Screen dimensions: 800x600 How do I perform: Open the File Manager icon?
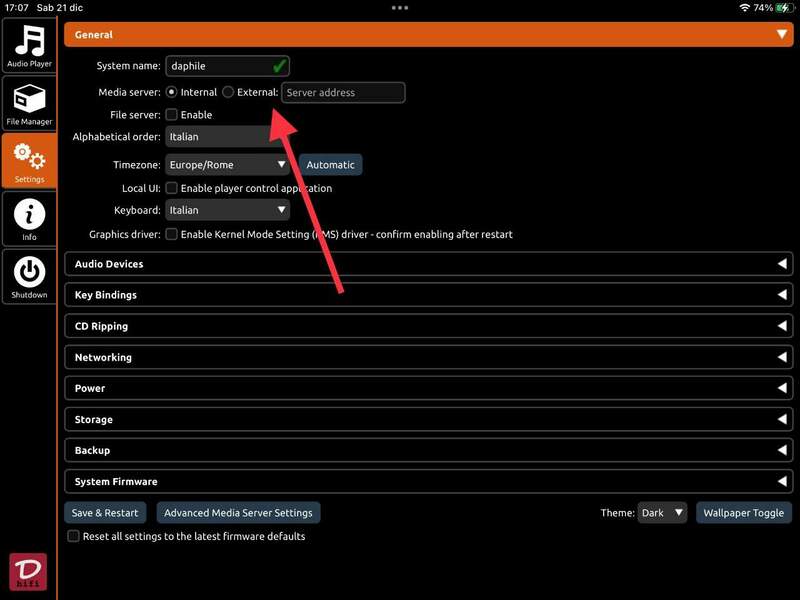(x=29, y=104)
